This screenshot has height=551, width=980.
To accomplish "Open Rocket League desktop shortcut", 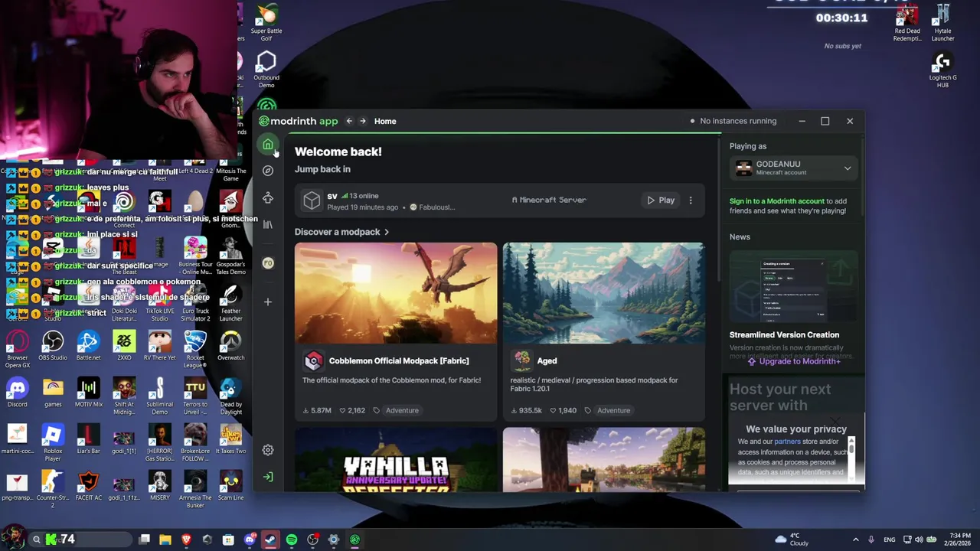I will click(195, 348).
